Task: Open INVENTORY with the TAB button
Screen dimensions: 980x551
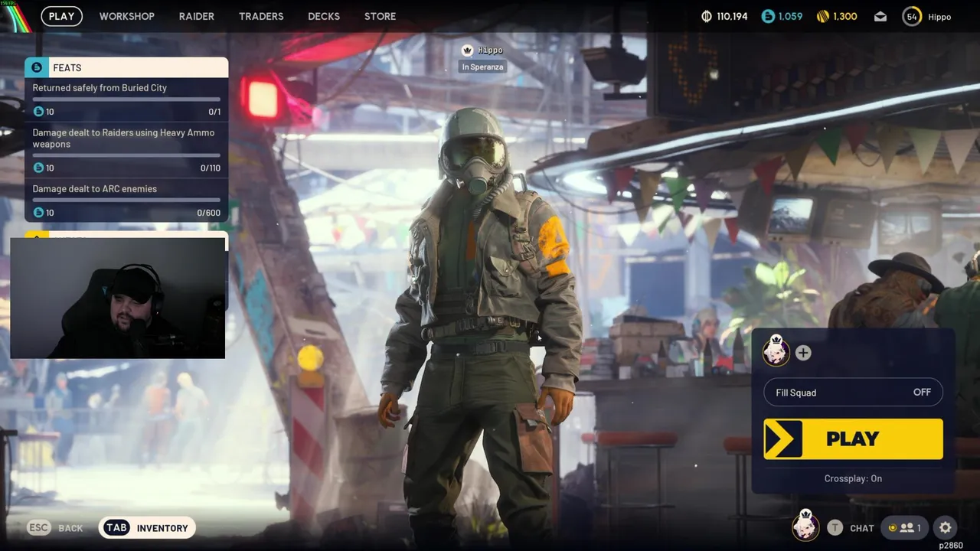Action: click(147, 527)
